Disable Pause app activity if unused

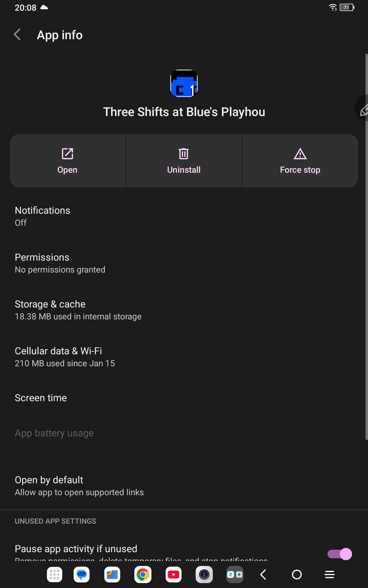(x=339, y=554)
